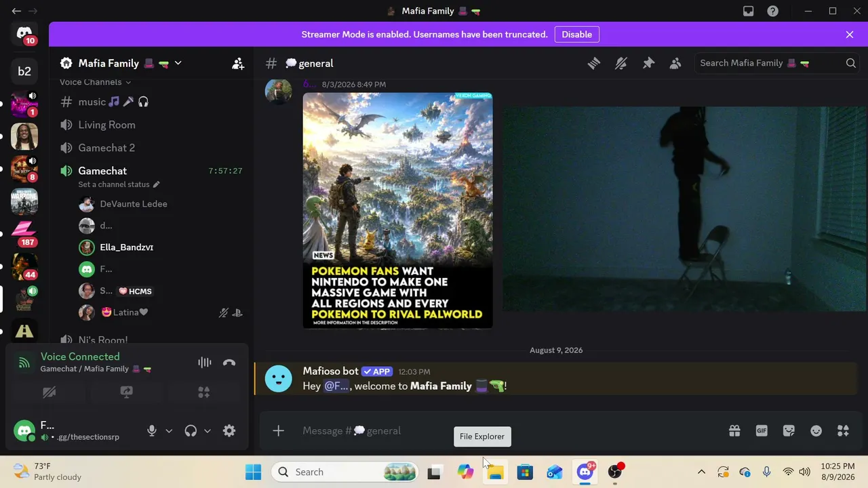Open the dark room image attachment
Viewport: 868px width, 488px height.
(x=684, y=209)
